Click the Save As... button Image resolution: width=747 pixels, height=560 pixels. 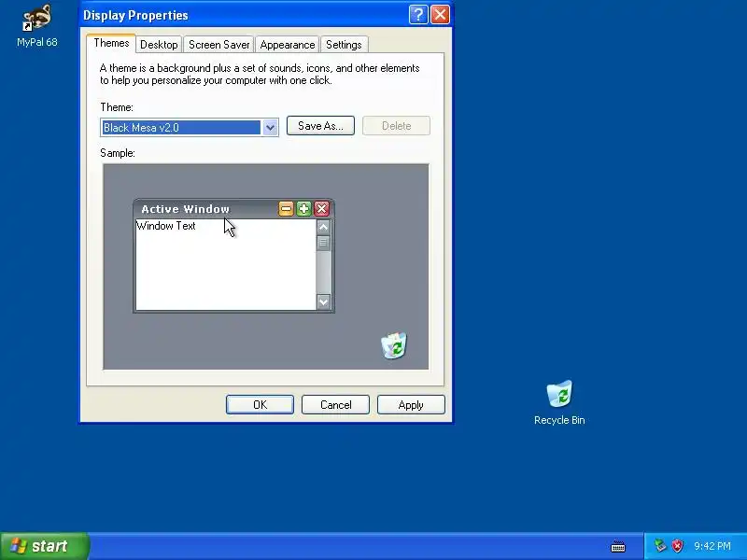(x=320, y=126)
